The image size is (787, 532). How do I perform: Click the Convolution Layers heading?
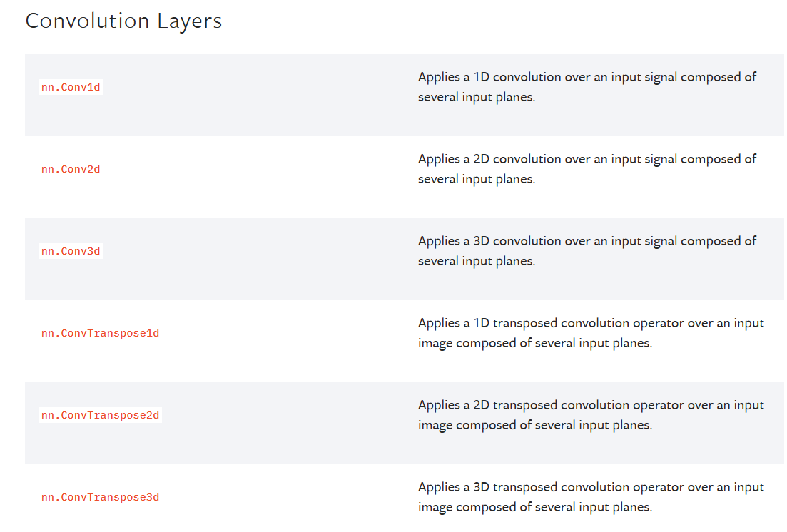coord(123,21)
